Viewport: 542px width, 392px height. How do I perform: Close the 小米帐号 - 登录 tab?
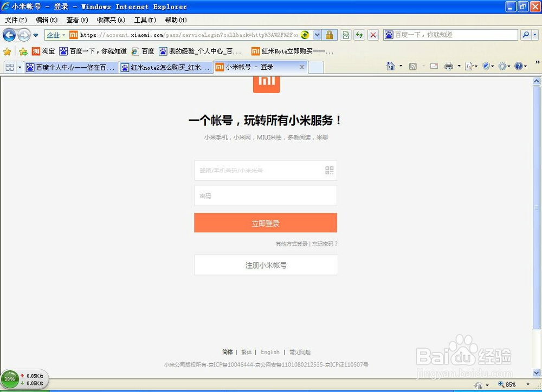click(302, 67)
